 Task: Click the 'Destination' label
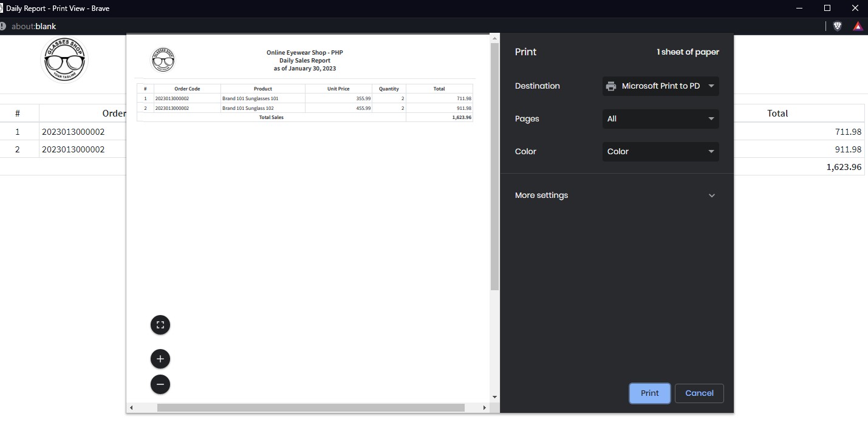point(538,86)
